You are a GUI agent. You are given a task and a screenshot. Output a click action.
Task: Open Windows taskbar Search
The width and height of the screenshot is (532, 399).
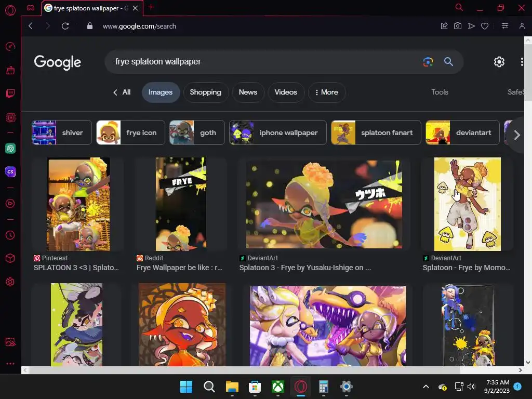click(209, 387)
